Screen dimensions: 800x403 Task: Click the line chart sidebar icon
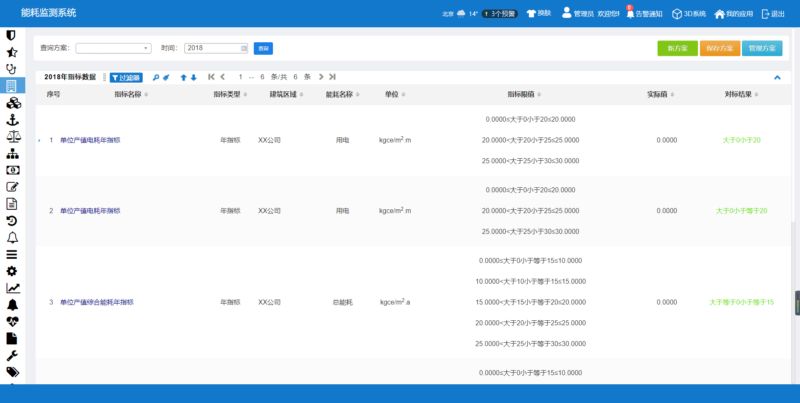(12, 288)
